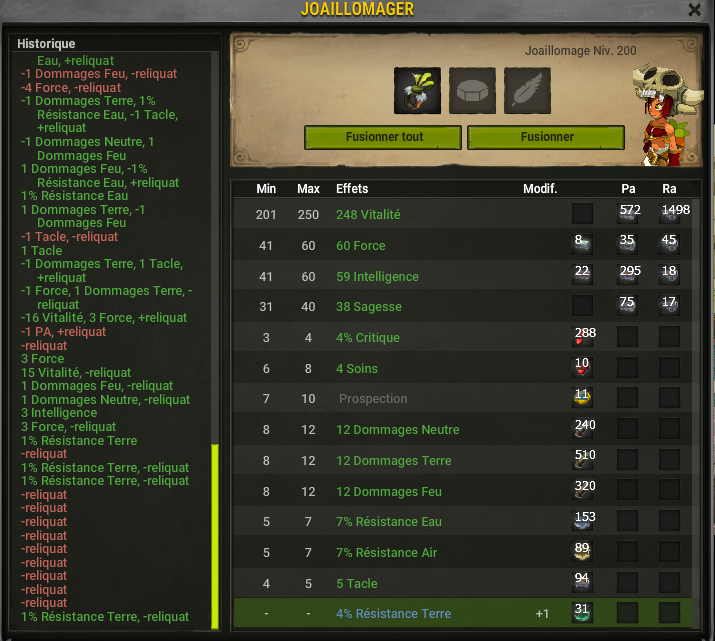Select the ring item slot
715x641 pixels.
coord(417,91)
